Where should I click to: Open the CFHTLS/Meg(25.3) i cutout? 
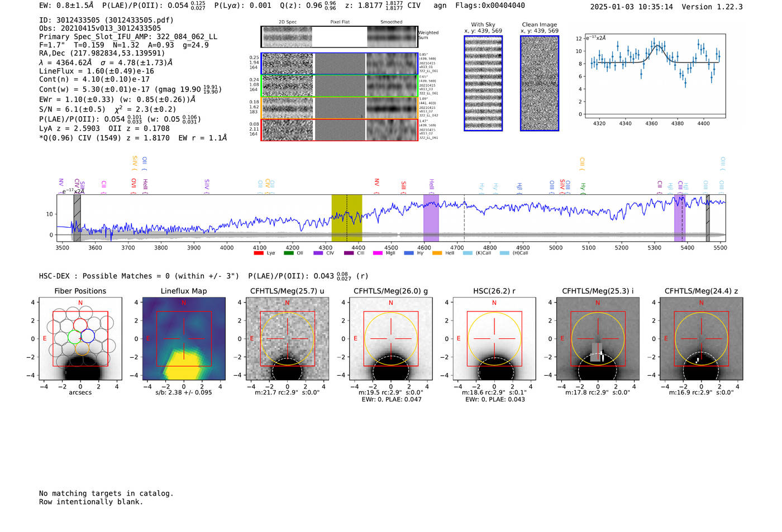pyautogui.click(x=598, y=339)
